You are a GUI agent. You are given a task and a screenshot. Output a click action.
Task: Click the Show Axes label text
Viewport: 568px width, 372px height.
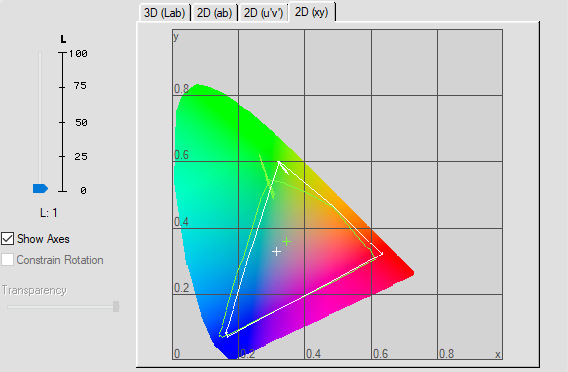[x=43, y=239]
